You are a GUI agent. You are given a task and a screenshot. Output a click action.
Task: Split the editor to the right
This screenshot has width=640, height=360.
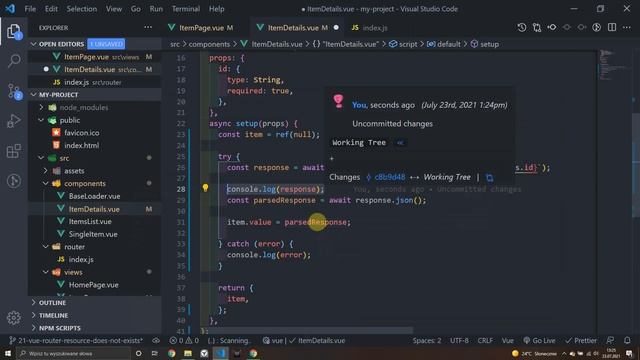[x=612, y=27]
